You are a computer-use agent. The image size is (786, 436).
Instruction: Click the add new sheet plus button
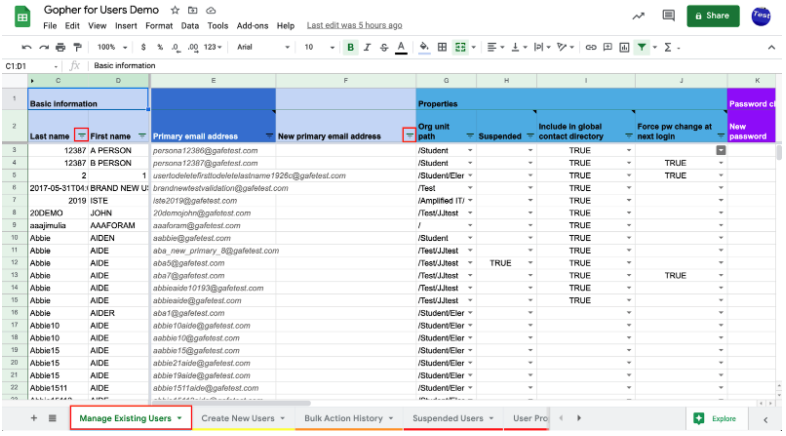pos(34,418)
